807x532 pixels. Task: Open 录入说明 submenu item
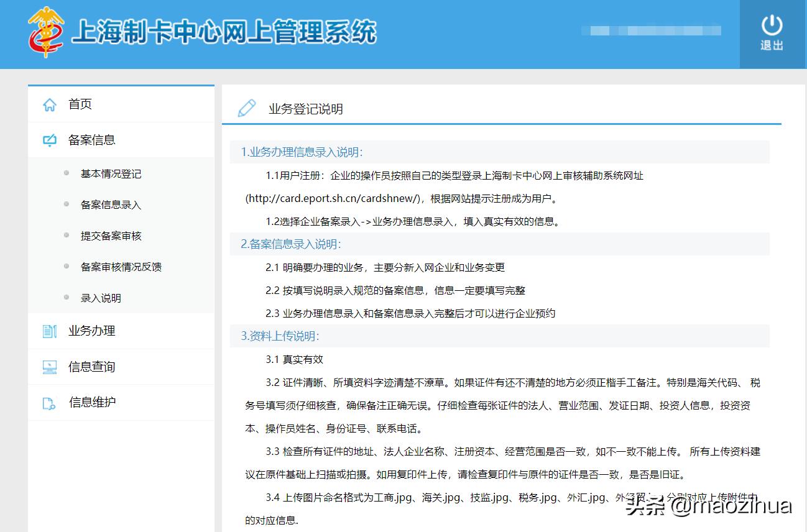coord(101,298)
